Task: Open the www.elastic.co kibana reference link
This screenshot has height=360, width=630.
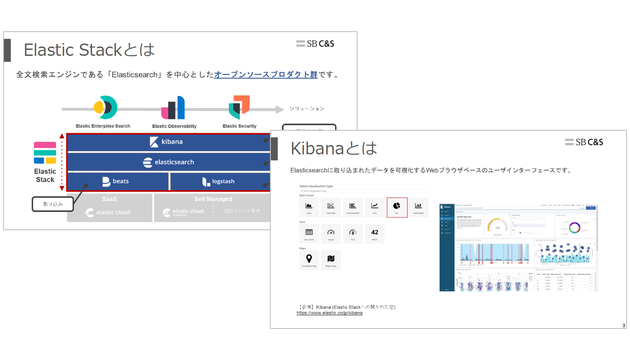Action: point(329,313)
